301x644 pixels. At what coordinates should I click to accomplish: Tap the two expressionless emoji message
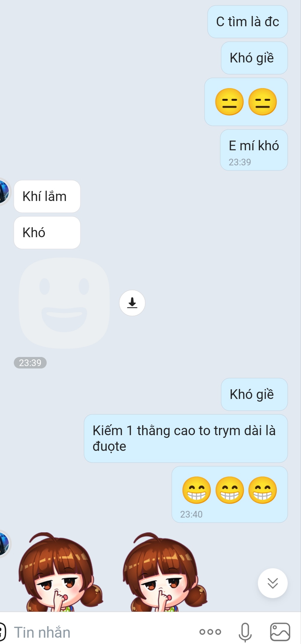pos(246,102)
